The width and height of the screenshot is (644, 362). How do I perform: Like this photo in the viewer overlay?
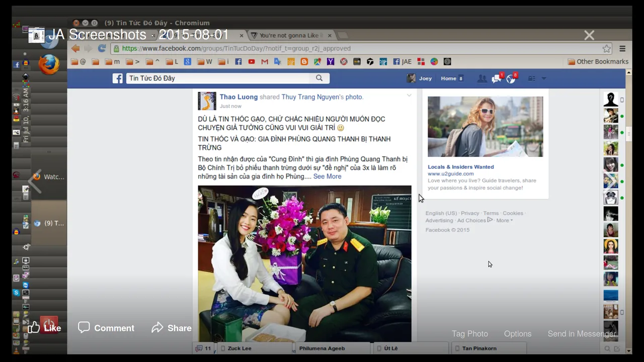(x=44, y=328)
